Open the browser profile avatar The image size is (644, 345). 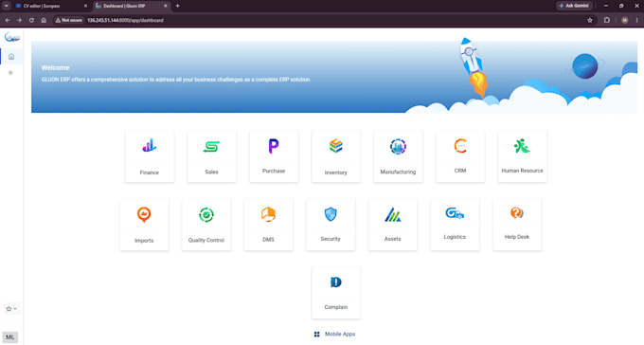(x=624, y=20)
